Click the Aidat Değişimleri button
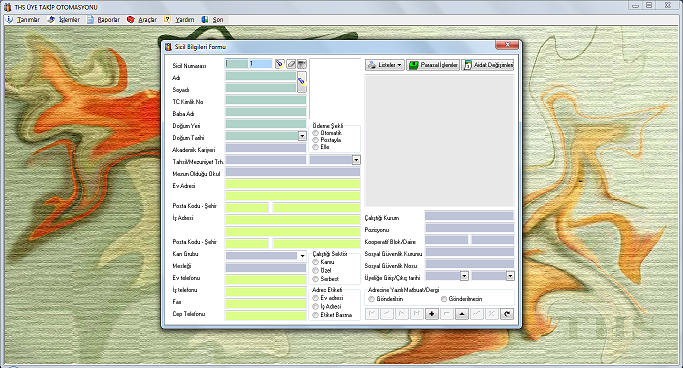The width and height of the screenshot is (683, 369). (x=488, y=65)
